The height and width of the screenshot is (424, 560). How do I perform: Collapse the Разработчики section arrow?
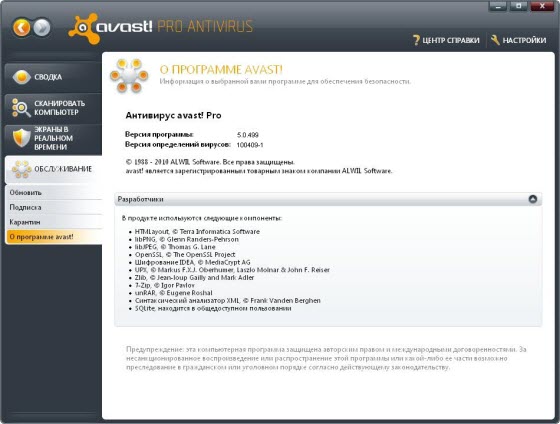coord(532,199)
